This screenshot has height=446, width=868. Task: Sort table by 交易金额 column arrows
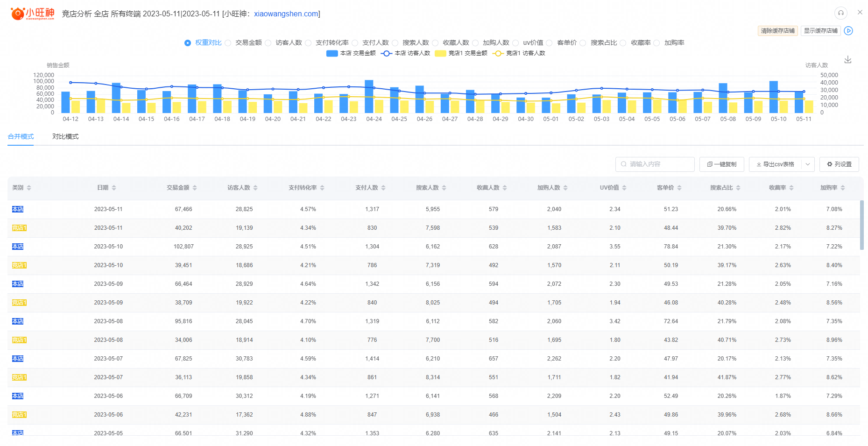pos(195,188)
